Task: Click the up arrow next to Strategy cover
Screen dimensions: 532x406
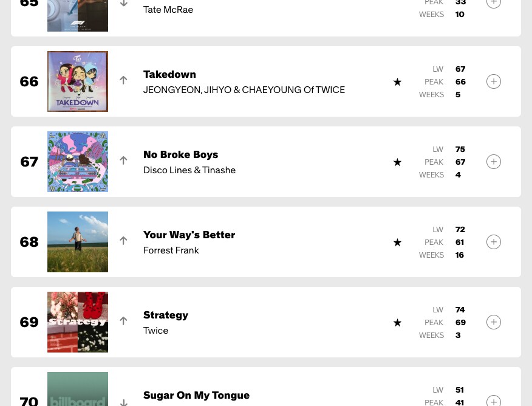Action: point(123,321)
